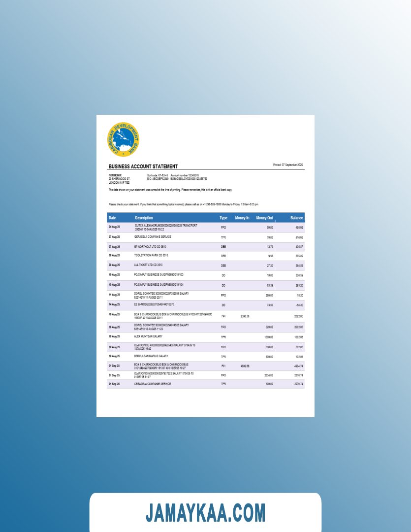Click the Money In column header
The image size is (411, 532).
pyautogui.click(x=242, y=218)
